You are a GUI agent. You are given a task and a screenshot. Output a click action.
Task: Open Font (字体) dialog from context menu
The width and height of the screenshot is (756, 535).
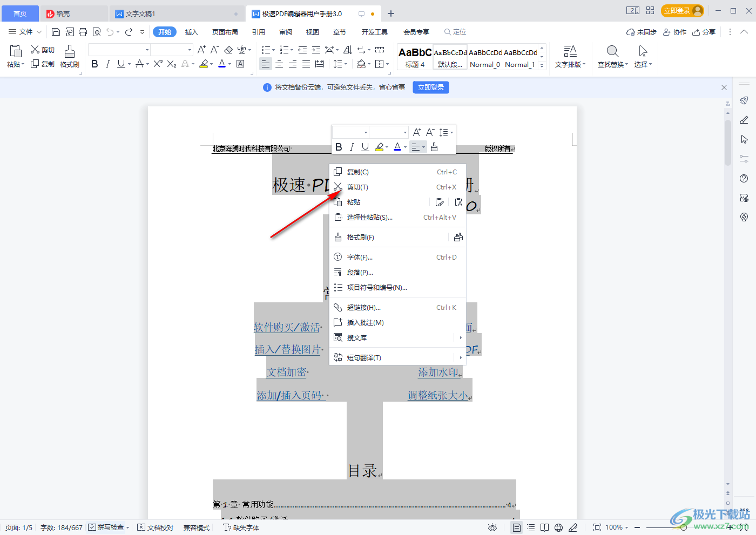coord(398,258)
